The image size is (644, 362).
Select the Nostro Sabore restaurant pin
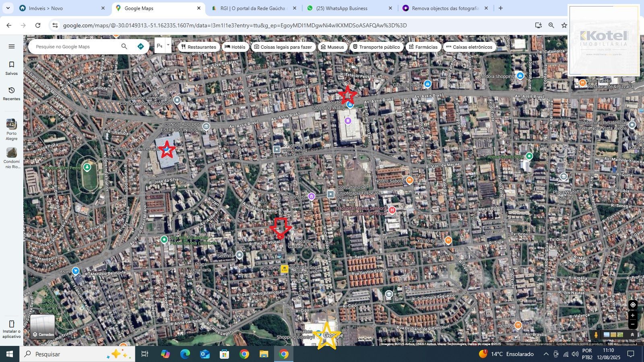tap(410, 180)
